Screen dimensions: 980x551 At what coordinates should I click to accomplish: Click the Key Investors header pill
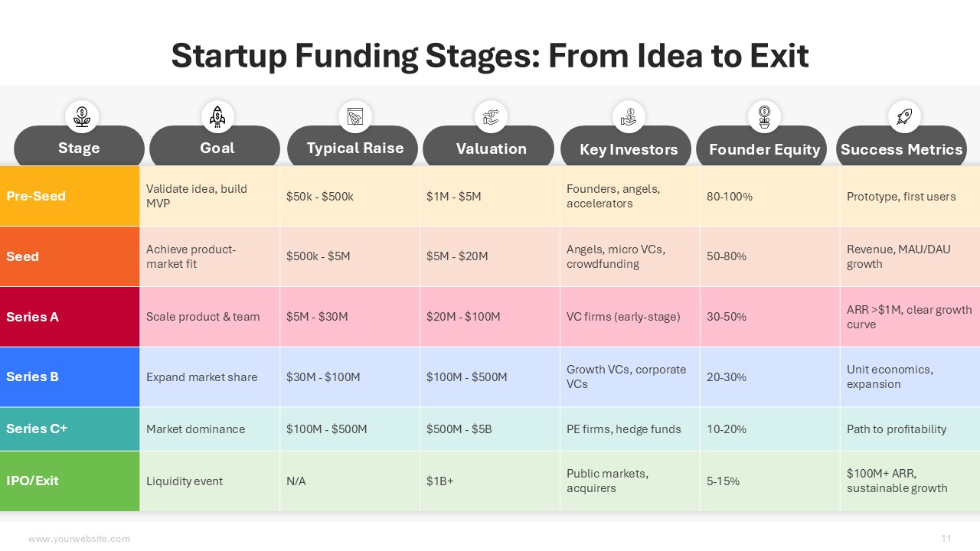click(628, 149)
